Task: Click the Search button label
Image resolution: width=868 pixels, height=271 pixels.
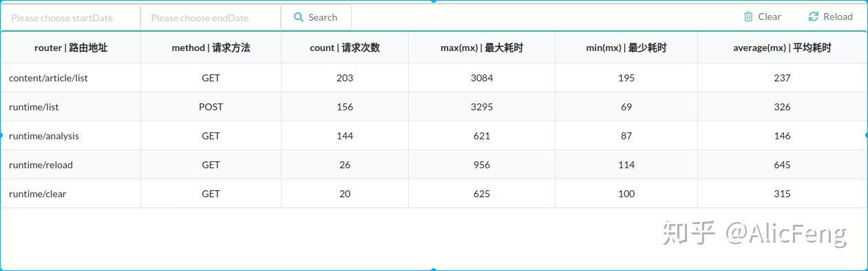Action: click(323, 17)
